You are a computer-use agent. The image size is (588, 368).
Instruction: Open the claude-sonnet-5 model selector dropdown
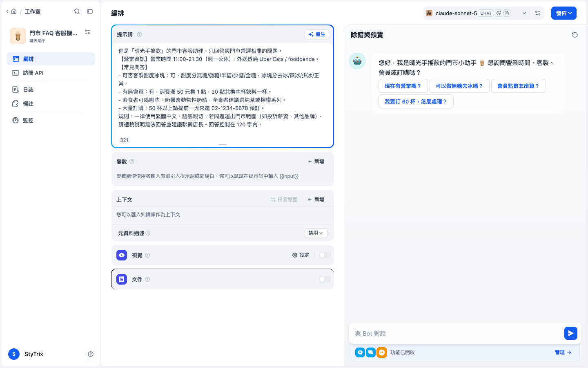[477, 13]
